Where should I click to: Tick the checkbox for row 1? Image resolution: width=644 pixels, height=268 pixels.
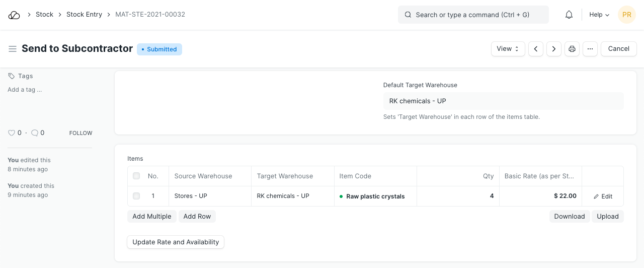pyautogui.click(x=136, y=196)
